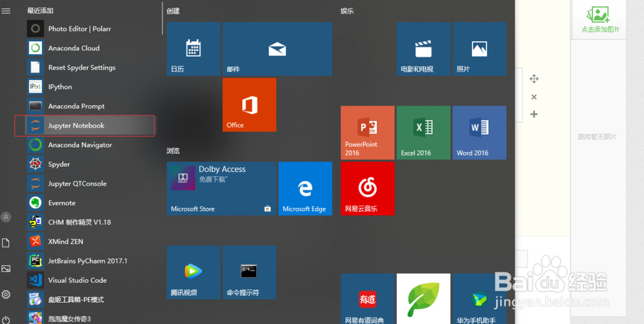Viewport: 644px width, 324px height.
Task: Click the 最近添加 list header
Action: [x=40, y=11]
